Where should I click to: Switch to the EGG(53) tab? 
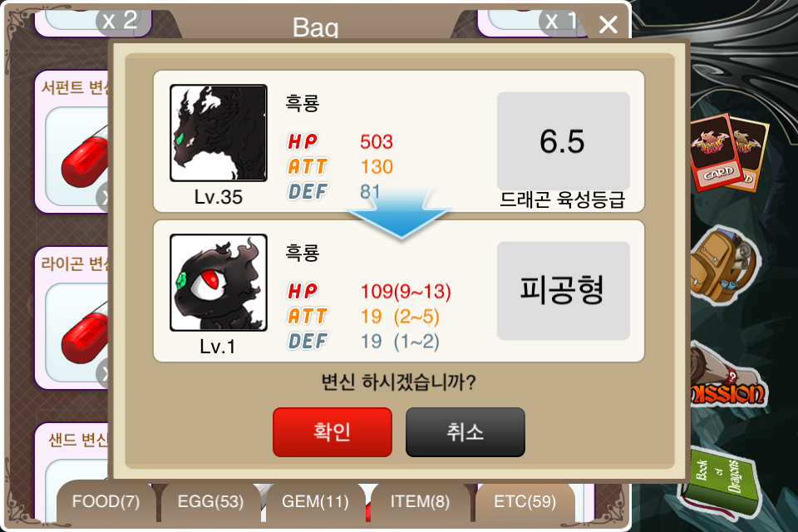(x=210, y=501)
